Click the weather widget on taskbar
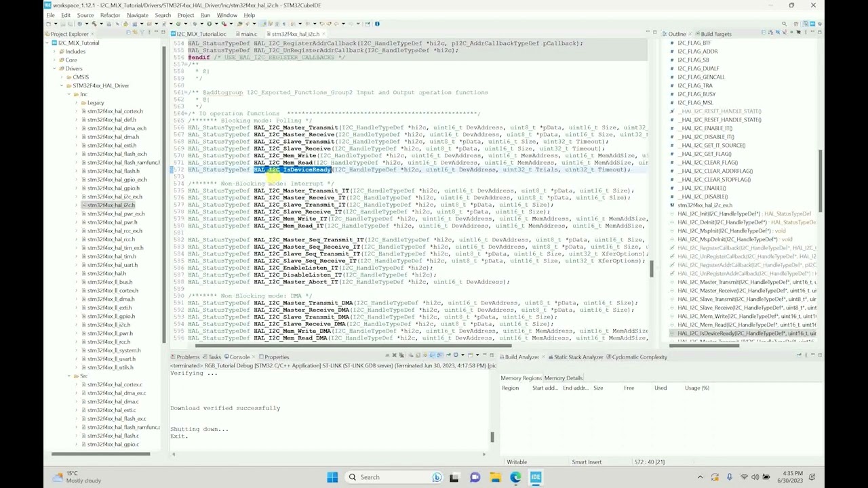This screenshot has width=868, height=488. [x=76, y=477]
